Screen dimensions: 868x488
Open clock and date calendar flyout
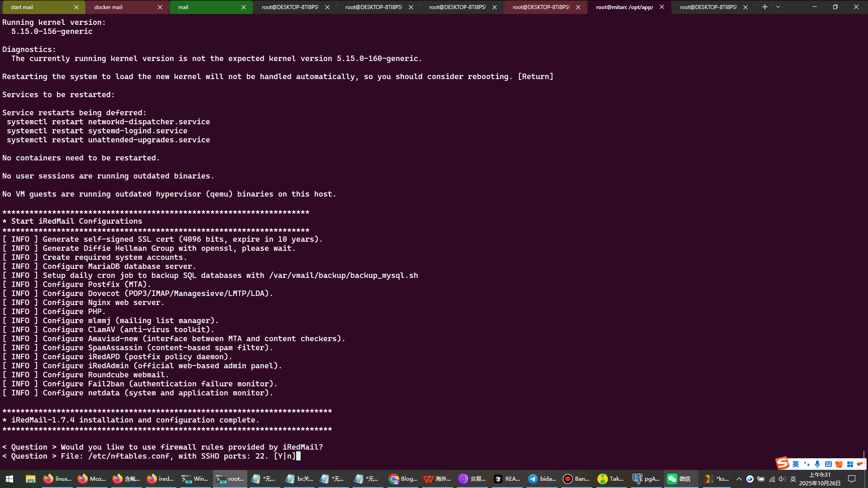pos(820,479)
